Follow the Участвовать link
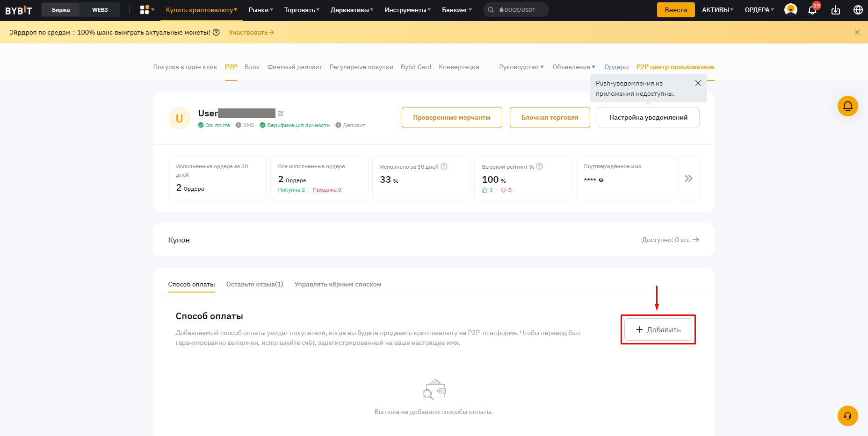Viewport: 868px width, 436px height. point(251,32)
